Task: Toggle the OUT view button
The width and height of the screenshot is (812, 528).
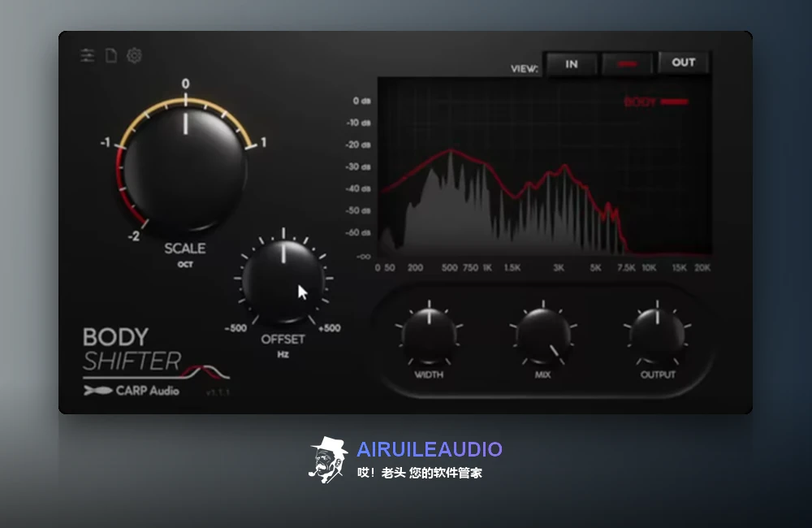Action: pos(684,63)
